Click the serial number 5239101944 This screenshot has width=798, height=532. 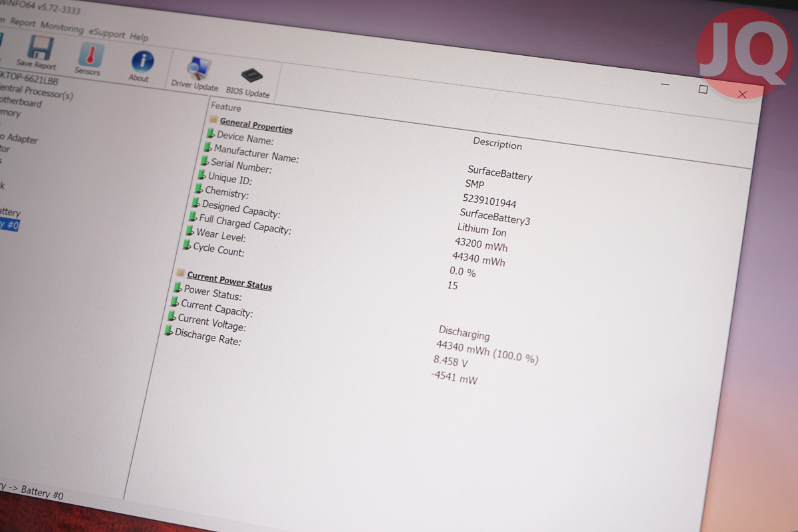[x=489, y=200]
